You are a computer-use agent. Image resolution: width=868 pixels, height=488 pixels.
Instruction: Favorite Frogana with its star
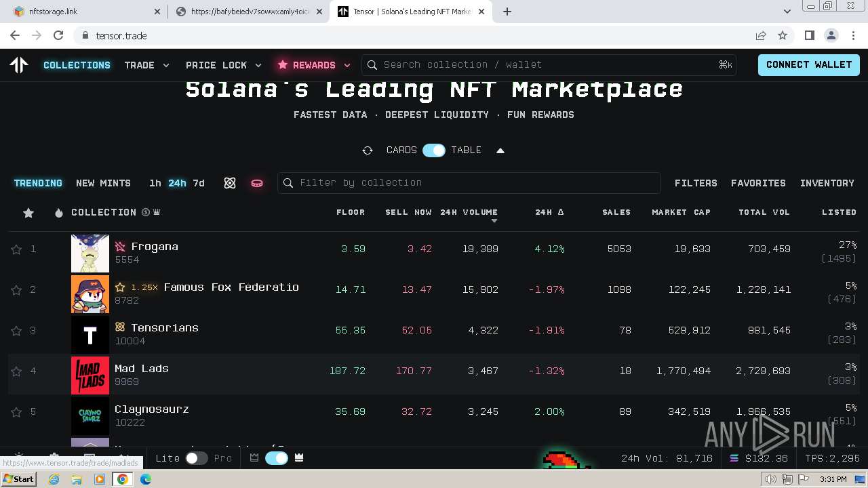coord(16,249)
